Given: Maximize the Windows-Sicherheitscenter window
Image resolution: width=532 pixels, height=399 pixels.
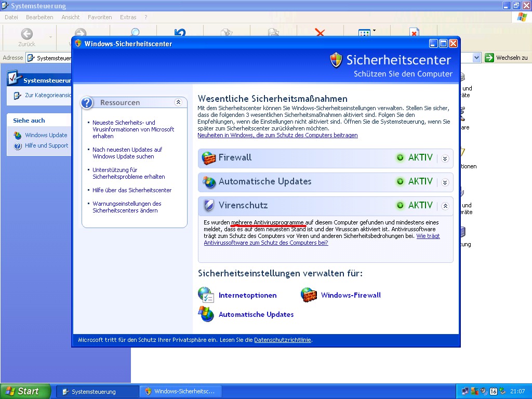Looking at the screenshot, I should 444,44.
